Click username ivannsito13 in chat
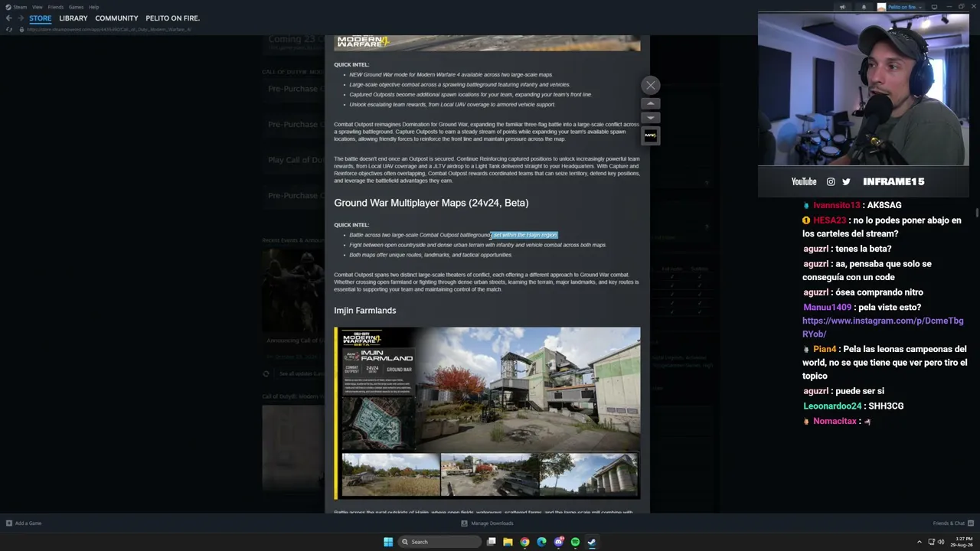The image size is (980, 551). pos(837,205)
